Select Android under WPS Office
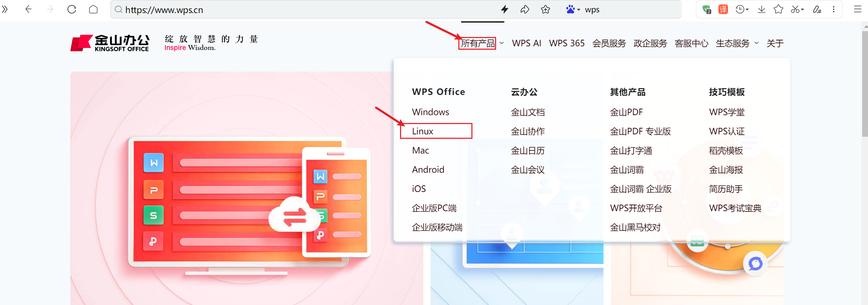This screenshot has width=868, height=305. pyautogui.click(x=428, y=170)
